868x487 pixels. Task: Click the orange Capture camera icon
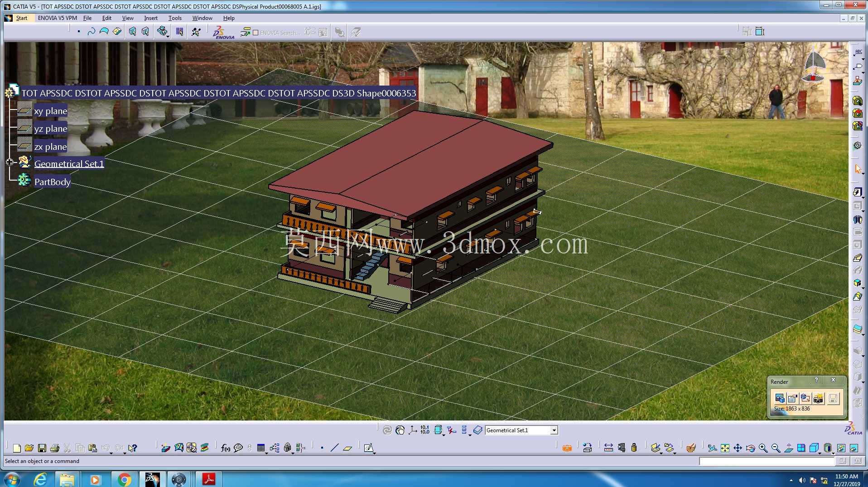point(567,448)
